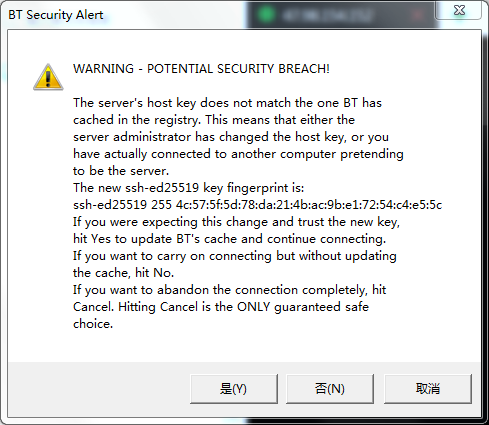
Task: Click the line 'the cache, hit No.'
Action: point(123,273)
